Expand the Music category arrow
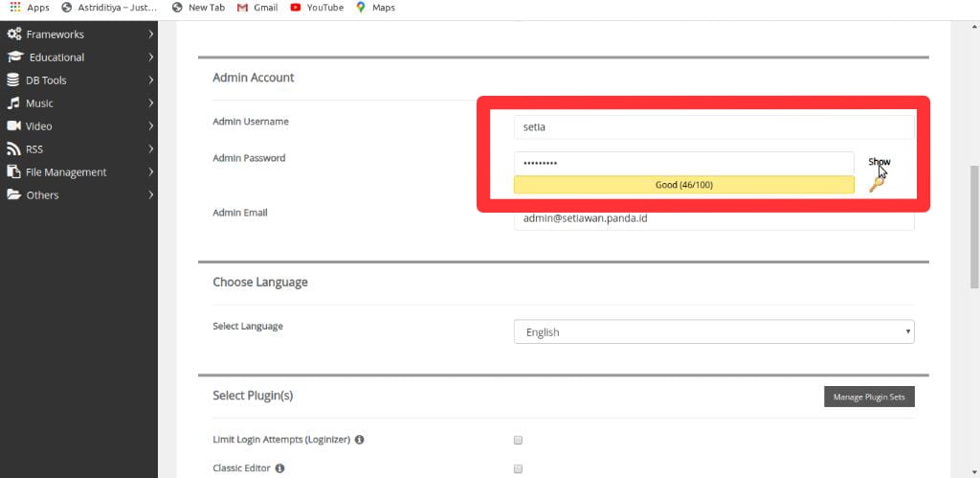 click(150, 103)
